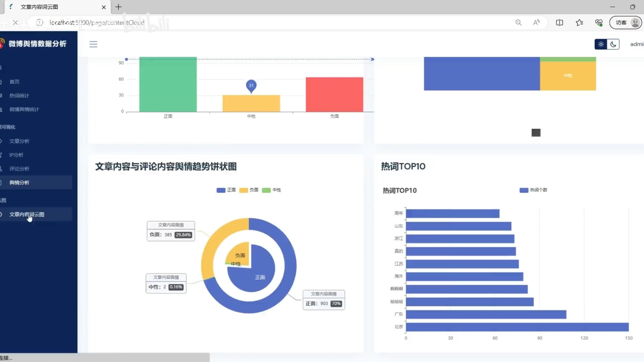Select 文章分析 under 数据可视化
This screenshot has height=362, width=644.
tap(20, 141)
